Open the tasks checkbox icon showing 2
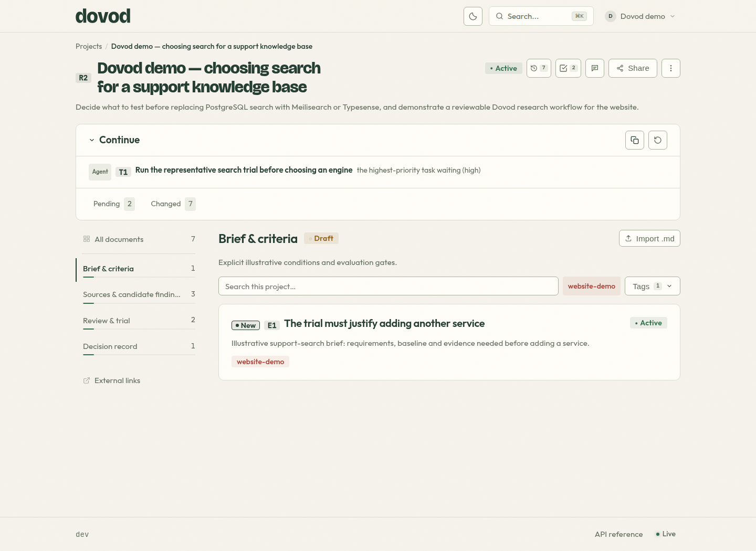Screen dimensions: 756x551 (568, 68)
